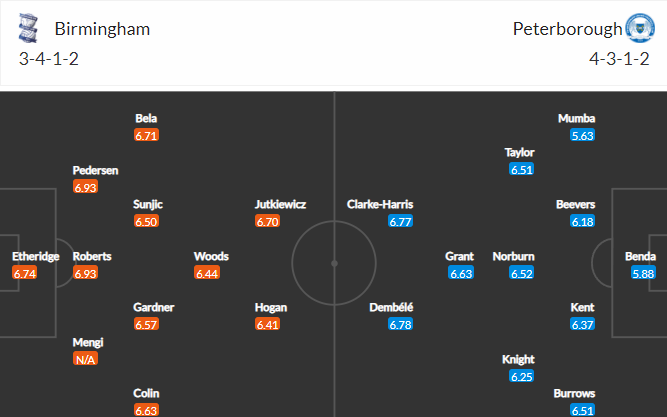Click Grant's 6.63 rating badge

click(460, 273)
